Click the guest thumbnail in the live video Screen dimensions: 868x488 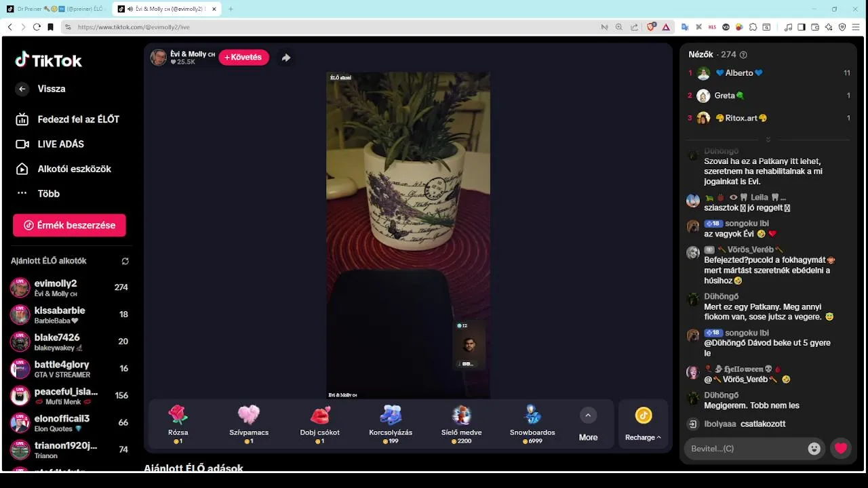click(x=469, y=344)
